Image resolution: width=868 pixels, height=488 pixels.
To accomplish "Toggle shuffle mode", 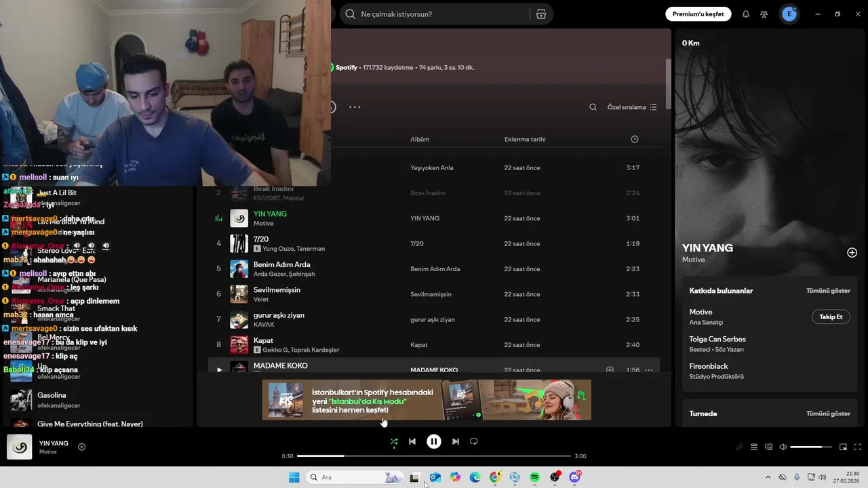I will [394, 441].
